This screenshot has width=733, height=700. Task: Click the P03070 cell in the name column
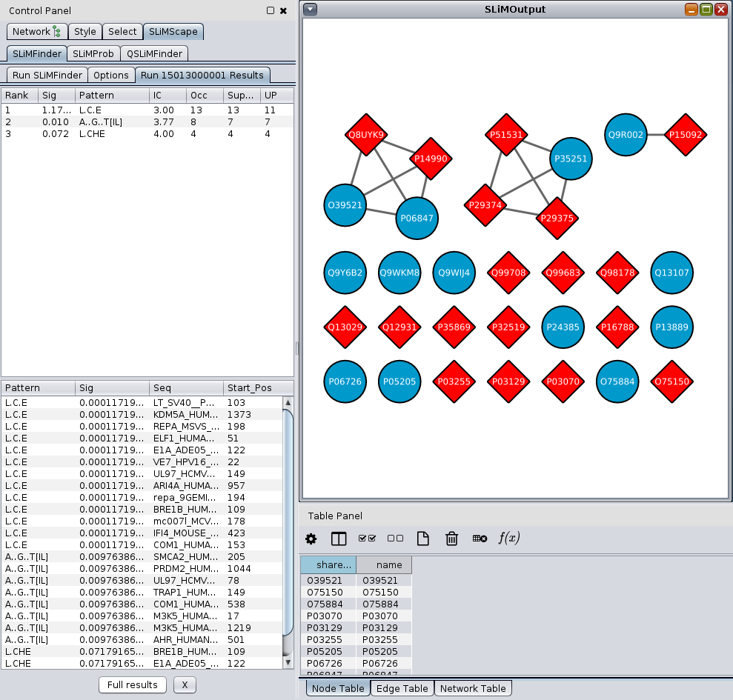(384, 616)
